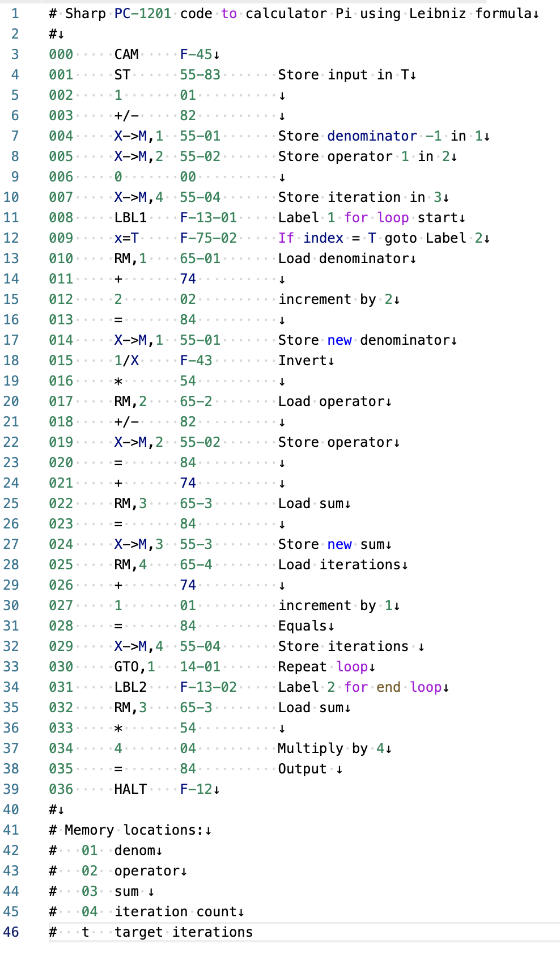The height and width of the screenshot is (956, 560).
Task: Click 'iteration count' on line 45
Action: coord(176,912)
